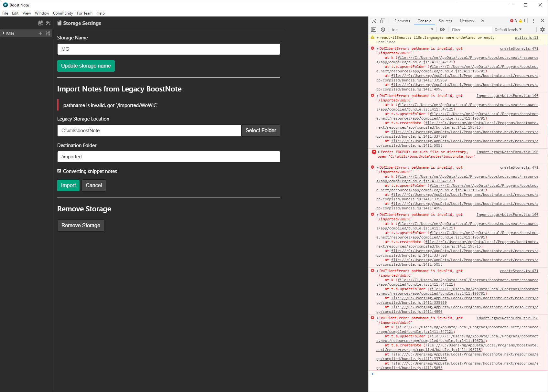This screenshot has width=548, height=392.
Task: Click the Boost Note app logo icon
Action: click(x=5, y=5)
